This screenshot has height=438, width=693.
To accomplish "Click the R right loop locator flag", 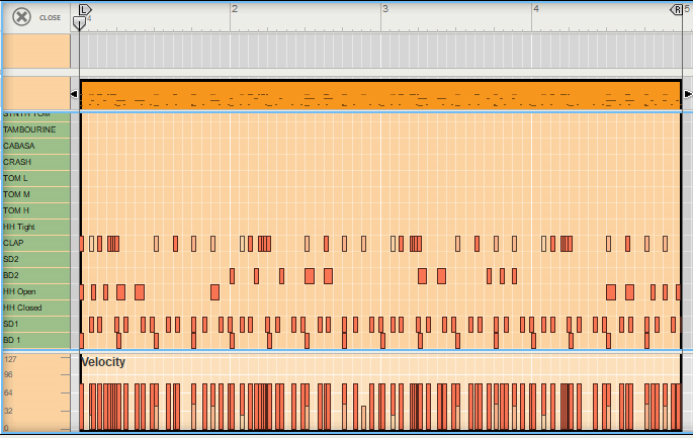I will click(676, 8).
